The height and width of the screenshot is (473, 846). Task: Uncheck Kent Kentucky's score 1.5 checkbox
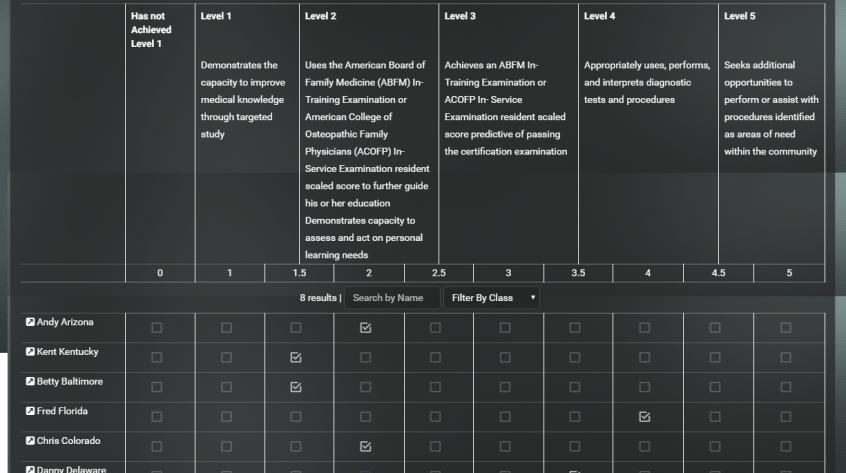[296, 357]
